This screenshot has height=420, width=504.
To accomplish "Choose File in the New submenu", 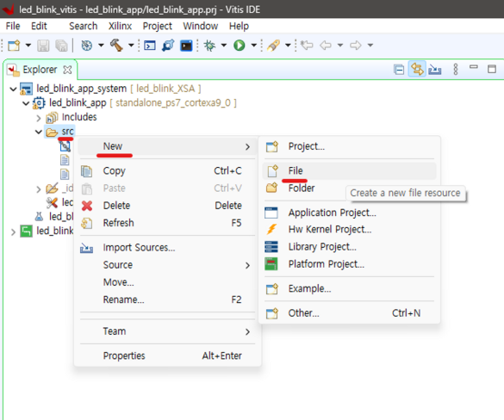I will (x=349, y=170).
